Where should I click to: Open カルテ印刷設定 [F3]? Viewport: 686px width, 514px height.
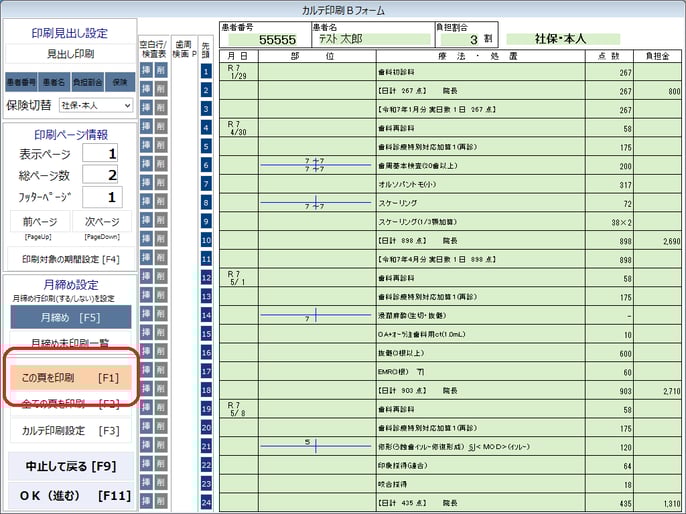click(70, 430)
